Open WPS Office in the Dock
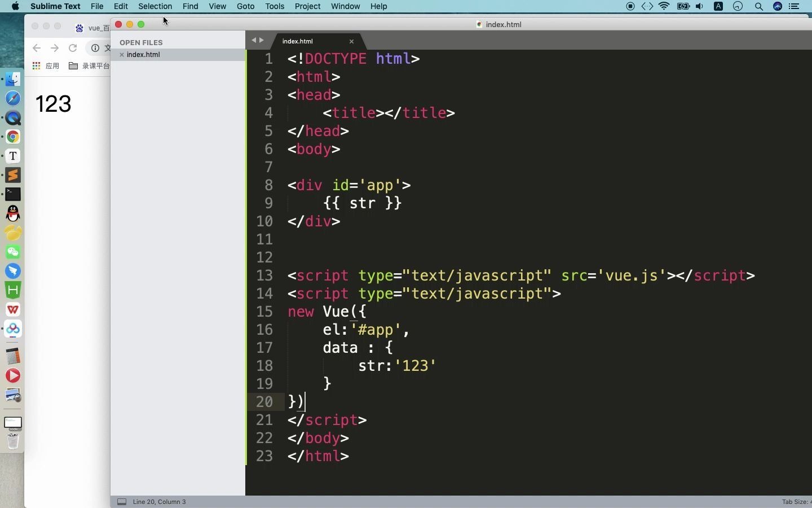 tap(13, 309)
